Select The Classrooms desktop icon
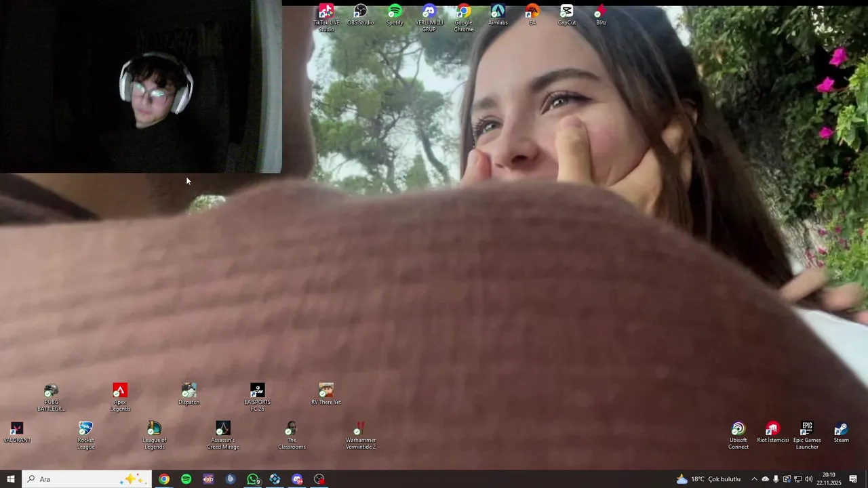 pos(292,436)
